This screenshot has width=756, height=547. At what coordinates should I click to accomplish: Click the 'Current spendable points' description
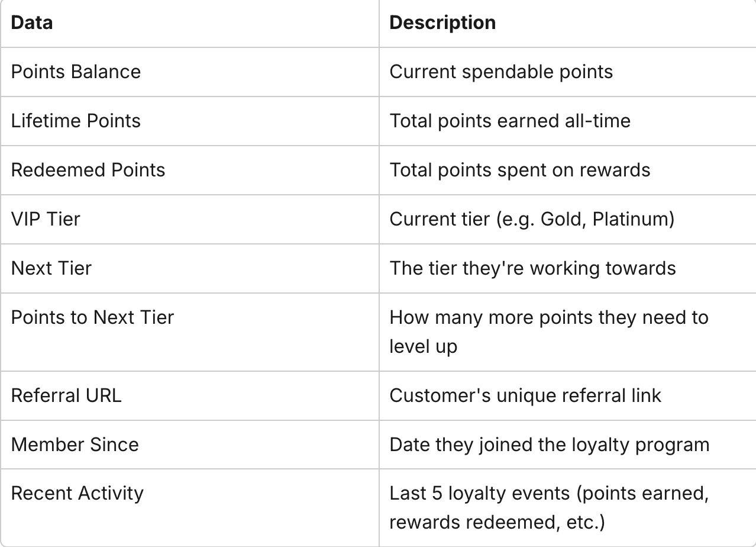[x=501, y=72]
